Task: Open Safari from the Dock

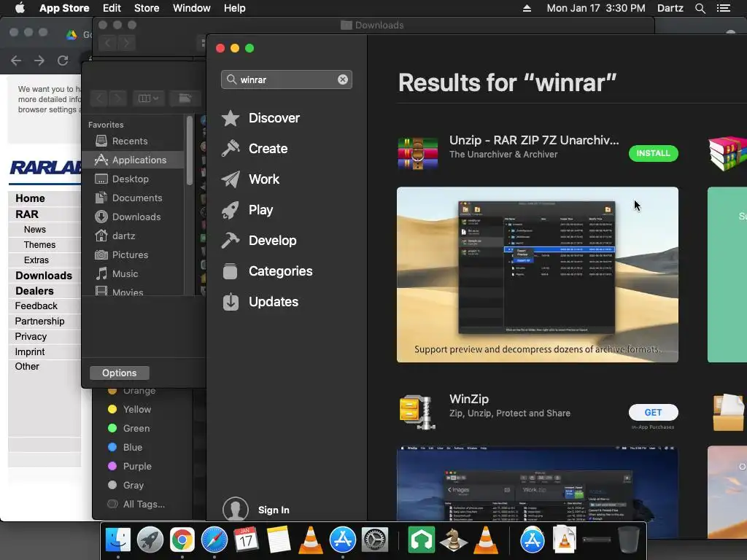Action: (214, 540)
